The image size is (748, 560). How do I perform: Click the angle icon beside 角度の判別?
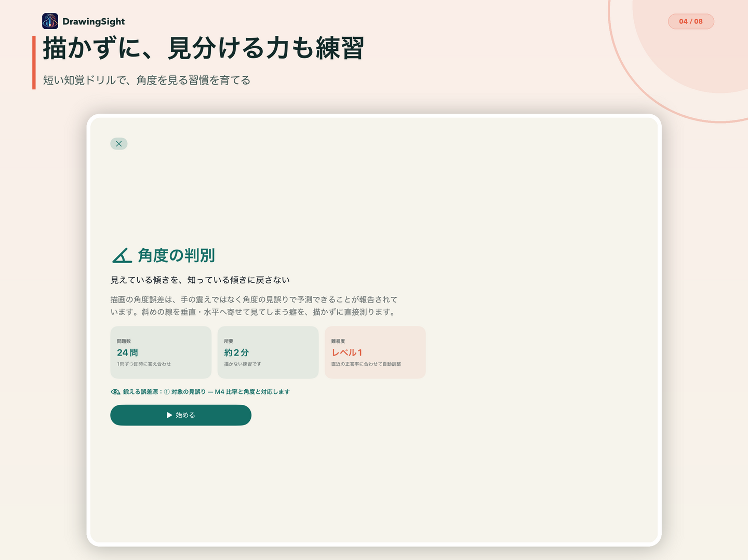click(122, 255)
